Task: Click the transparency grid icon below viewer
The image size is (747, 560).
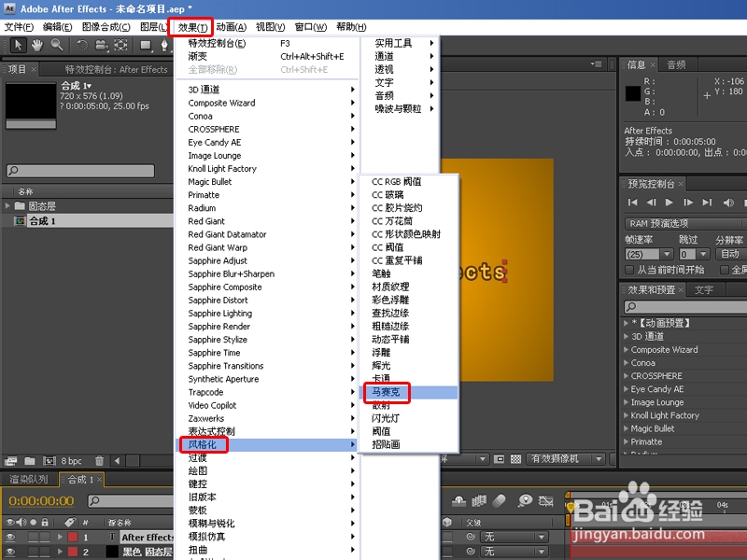Action: tap(515, 459)
